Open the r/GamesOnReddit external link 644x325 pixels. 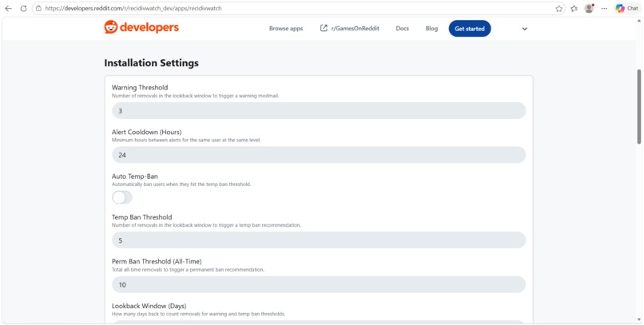pyautogui.click(x=349, y=28)
